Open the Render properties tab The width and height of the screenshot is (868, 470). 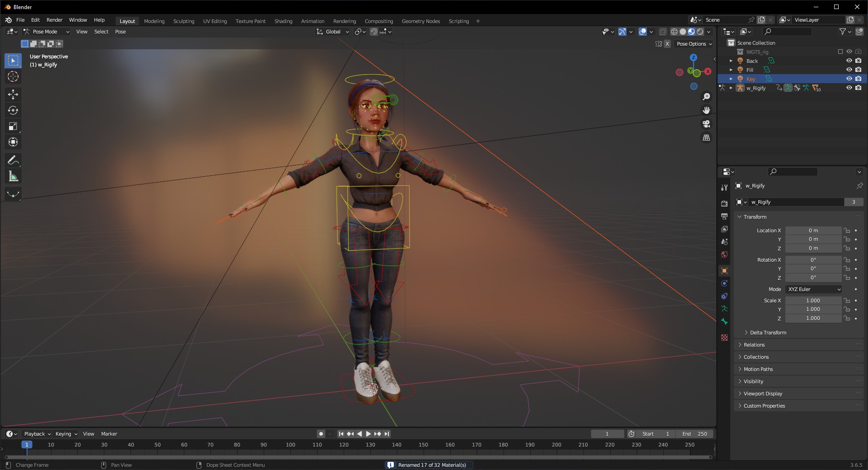(x=724, y=204)
